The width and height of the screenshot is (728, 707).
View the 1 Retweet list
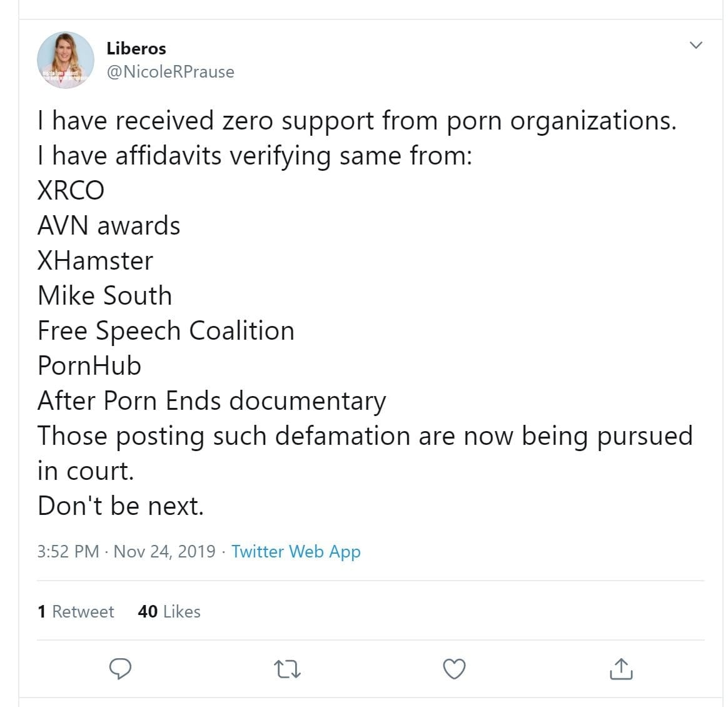(x=76, y=611)
